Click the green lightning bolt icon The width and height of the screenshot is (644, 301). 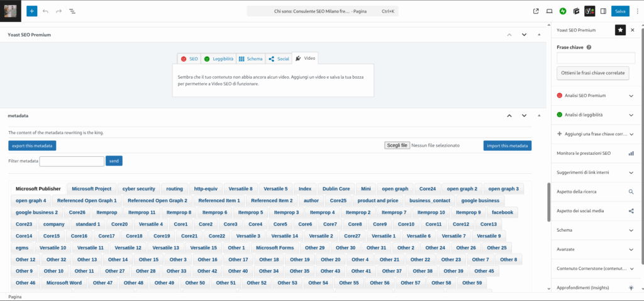pyautogui.click(x=563, y=11)
